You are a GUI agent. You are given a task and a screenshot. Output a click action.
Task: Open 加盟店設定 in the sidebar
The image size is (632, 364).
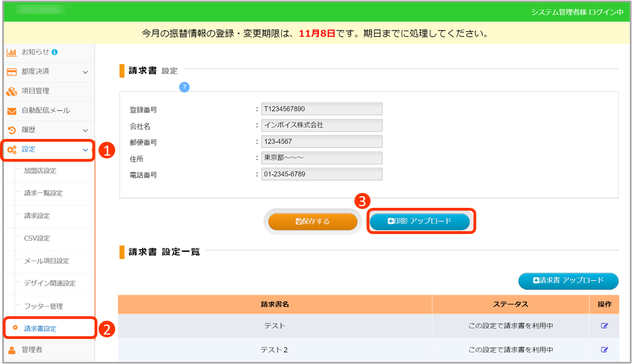[x=40, y=171]
